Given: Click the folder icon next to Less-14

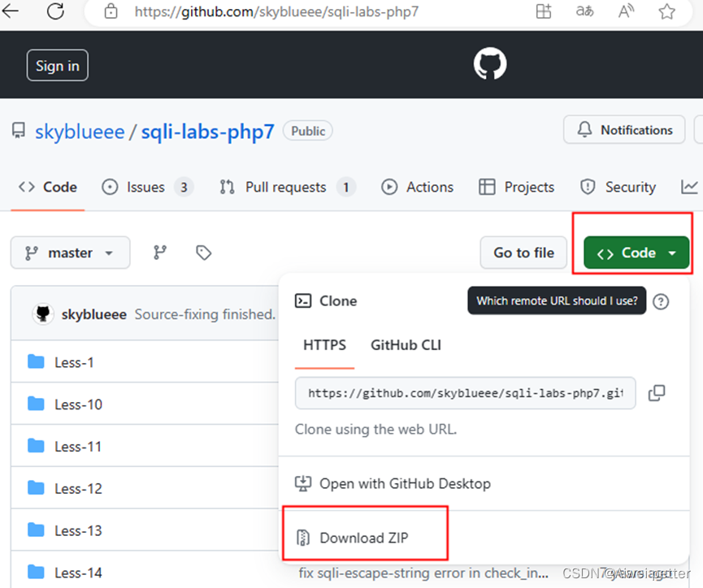Looking at the screenshot, I should pos(36,572).
